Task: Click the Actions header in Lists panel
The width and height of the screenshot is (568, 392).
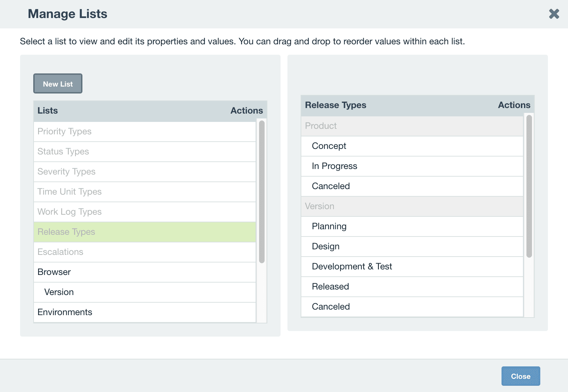Action: [x=247, y=111]
